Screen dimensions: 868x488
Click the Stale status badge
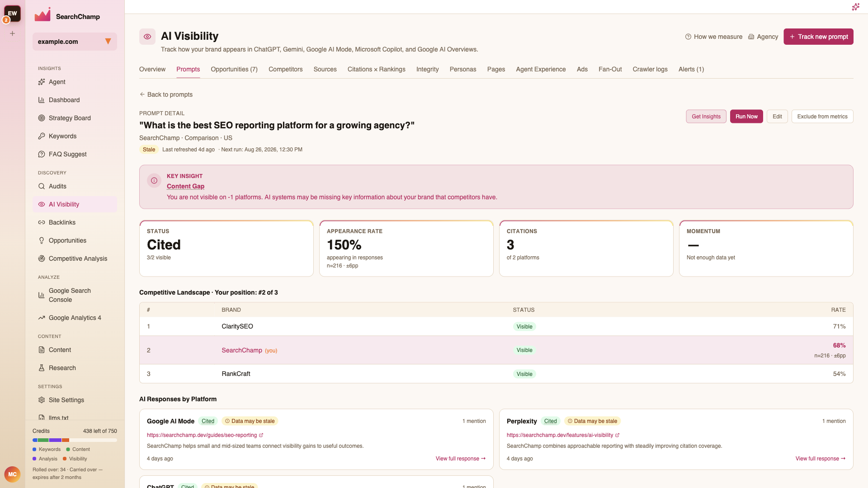149,150
